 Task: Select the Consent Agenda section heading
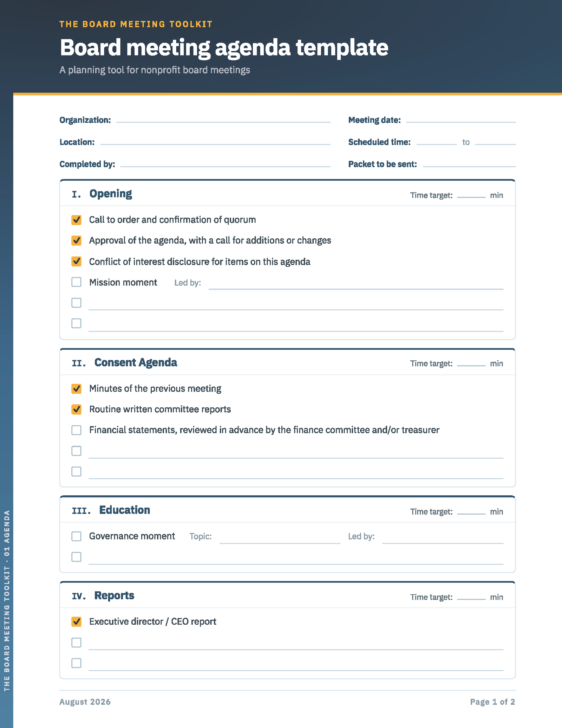click(136, 362)
